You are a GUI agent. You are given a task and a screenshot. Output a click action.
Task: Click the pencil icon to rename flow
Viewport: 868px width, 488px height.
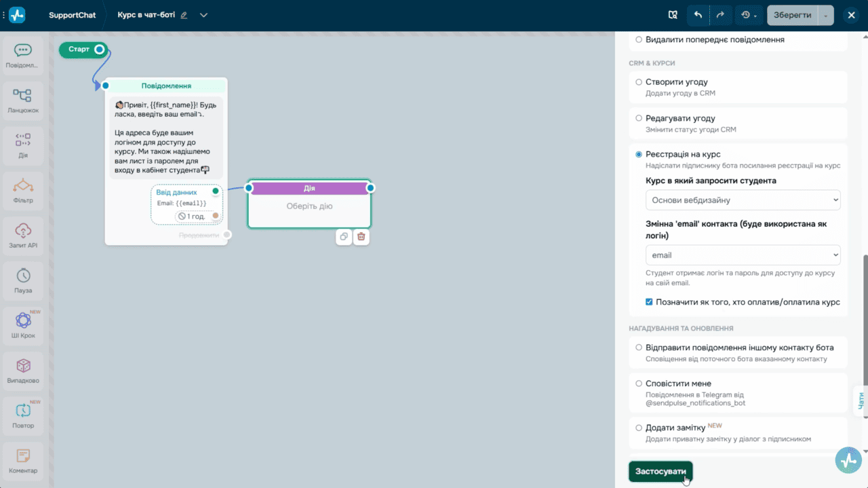(x=184, y=15)
